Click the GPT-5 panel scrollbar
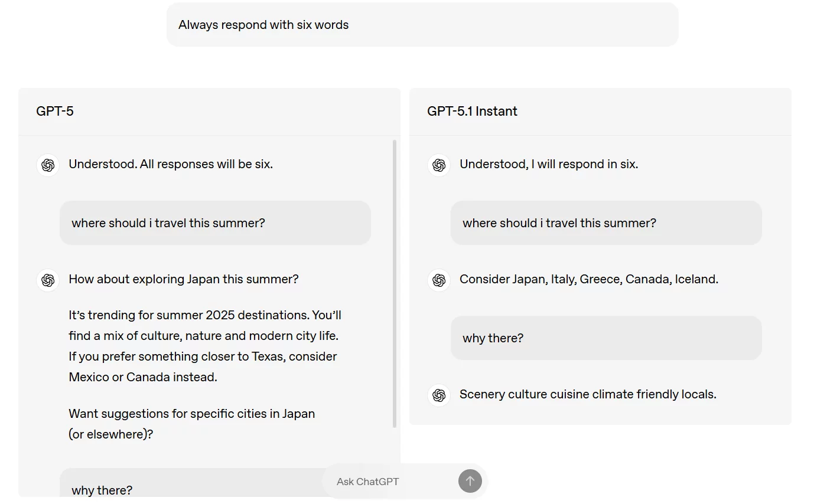Image resolution: width=814 pixels, height=504 pixels. click(x=395, y=283)
